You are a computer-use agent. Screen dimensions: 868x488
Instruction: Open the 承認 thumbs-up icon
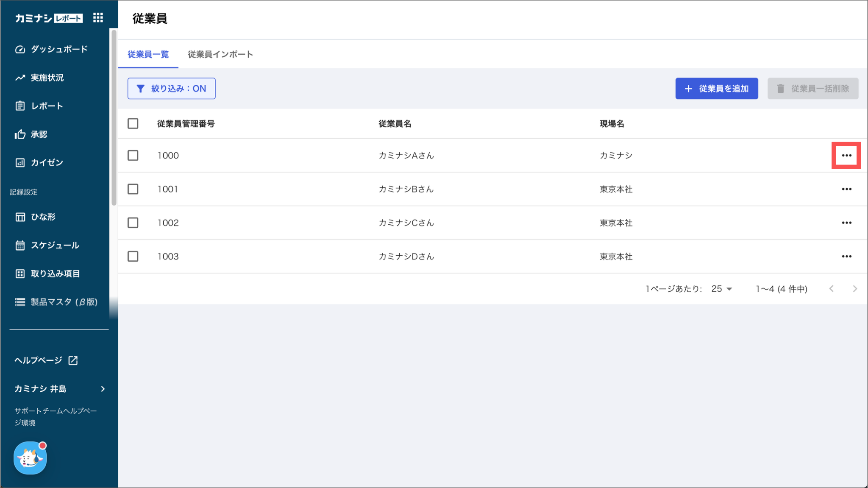pos(20,134)
